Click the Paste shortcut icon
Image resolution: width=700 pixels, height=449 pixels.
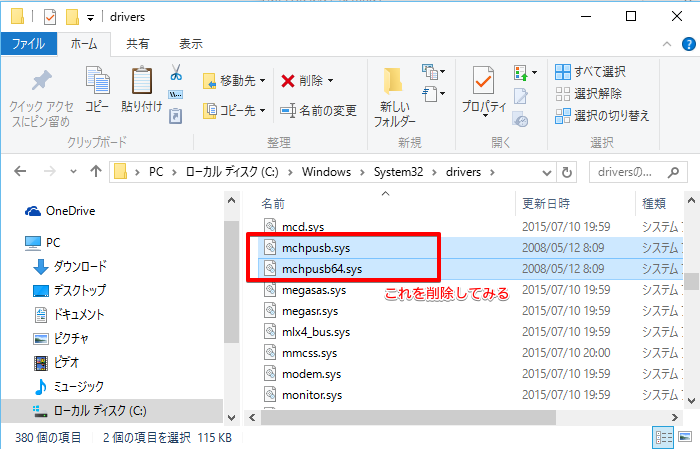click(175, 116)
